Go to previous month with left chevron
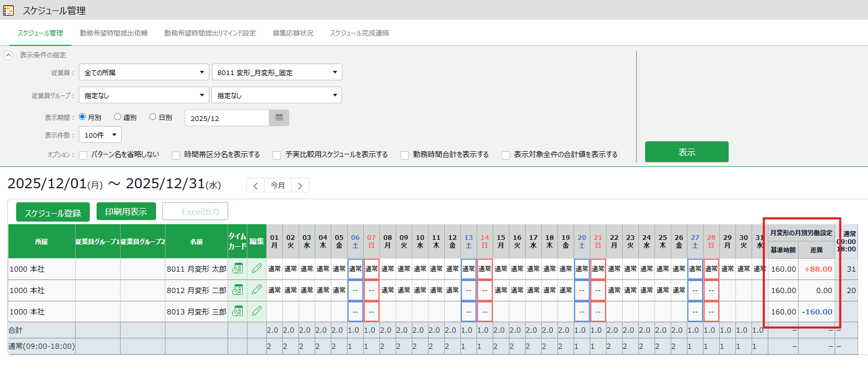The height and width of the screenshot is (365, 868). click(255, 186)
